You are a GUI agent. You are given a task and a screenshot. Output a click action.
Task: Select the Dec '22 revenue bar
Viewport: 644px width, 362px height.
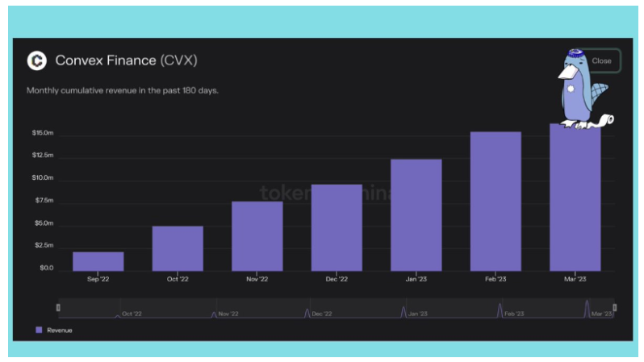coord(337,228)
